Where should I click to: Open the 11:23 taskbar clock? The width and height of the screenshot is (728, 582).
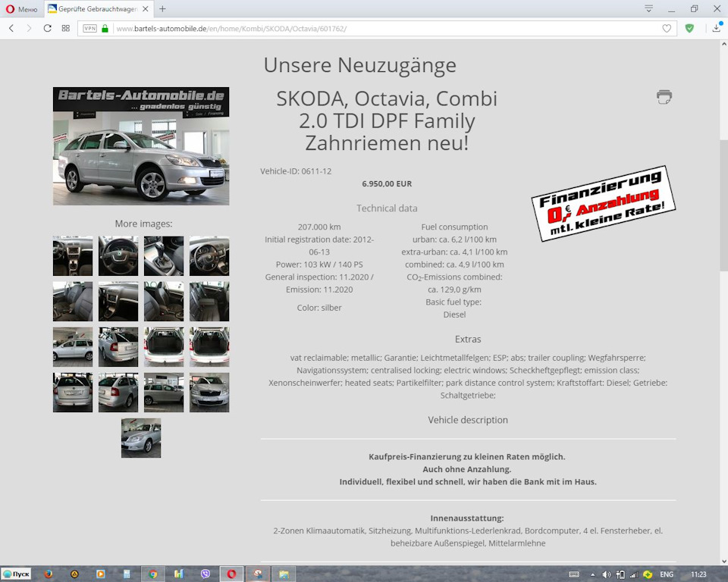pos(698,574)
